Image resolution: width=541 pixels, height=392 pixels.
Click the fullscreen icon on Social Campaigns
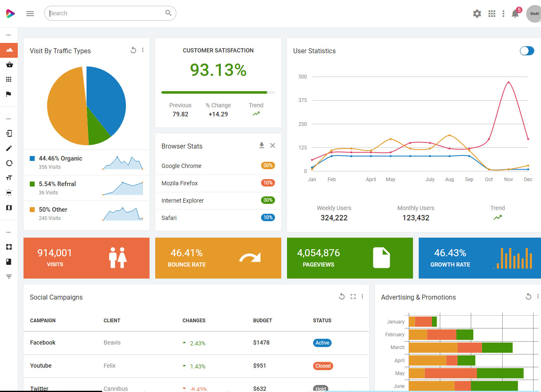click(x=353, y=297)
